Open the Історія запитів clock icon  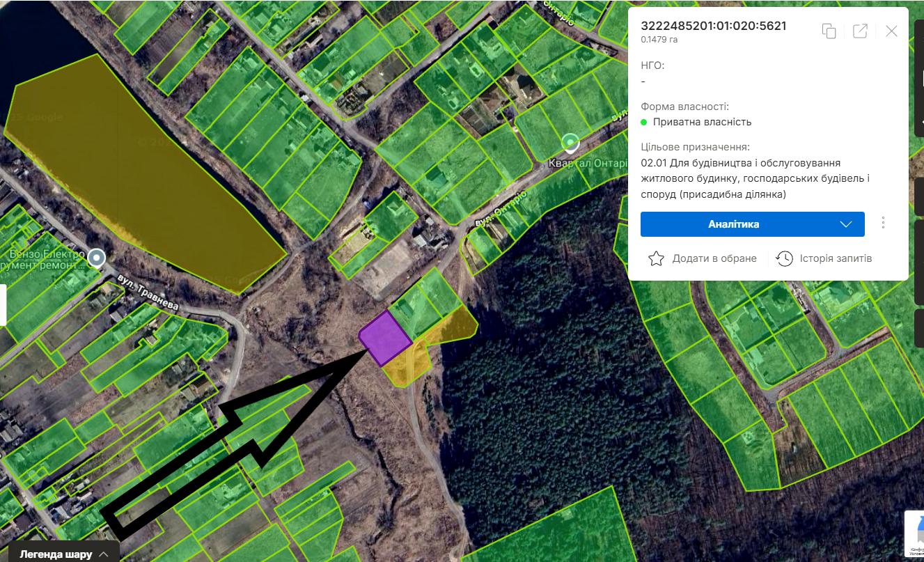tap(784, 258)
